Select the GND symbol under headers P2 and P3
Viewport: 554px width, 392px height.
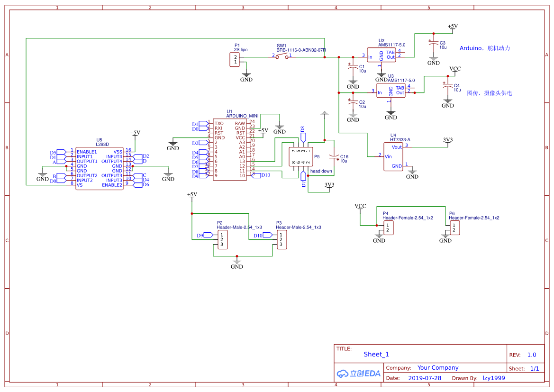(x=237, y=264)
